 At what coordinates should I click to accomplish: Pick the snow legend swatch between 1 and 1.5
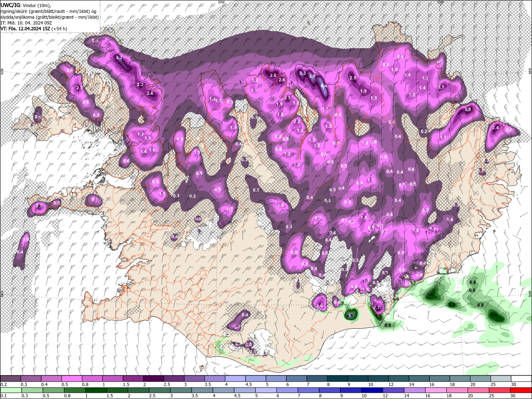[113, 379]
